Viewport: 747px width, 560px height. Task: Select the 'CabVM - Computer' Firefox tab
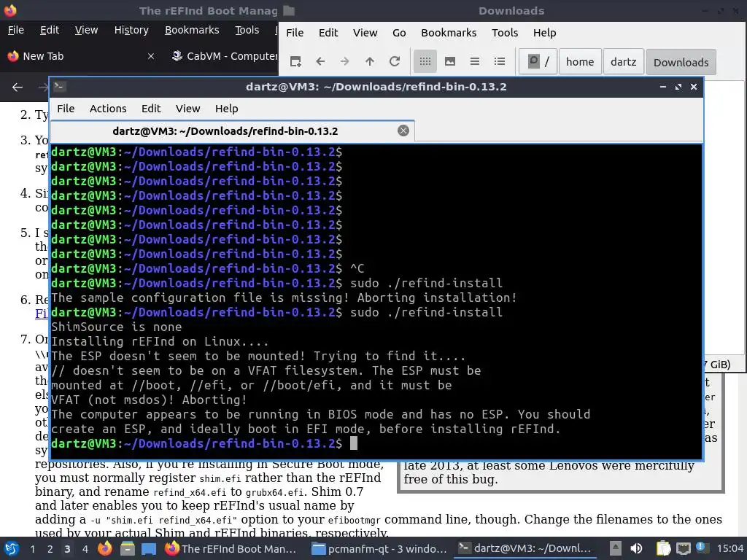pyautogui.click(x=224, y=56)
